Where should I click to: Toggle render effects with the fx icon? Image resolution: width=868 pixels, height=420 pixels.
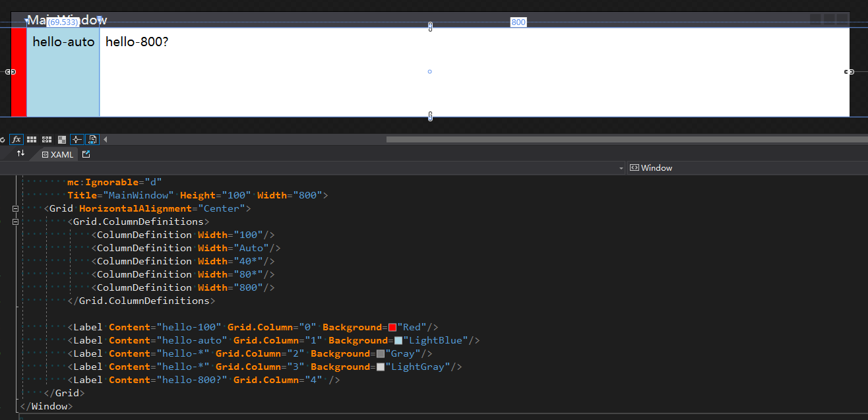(16, 139)
